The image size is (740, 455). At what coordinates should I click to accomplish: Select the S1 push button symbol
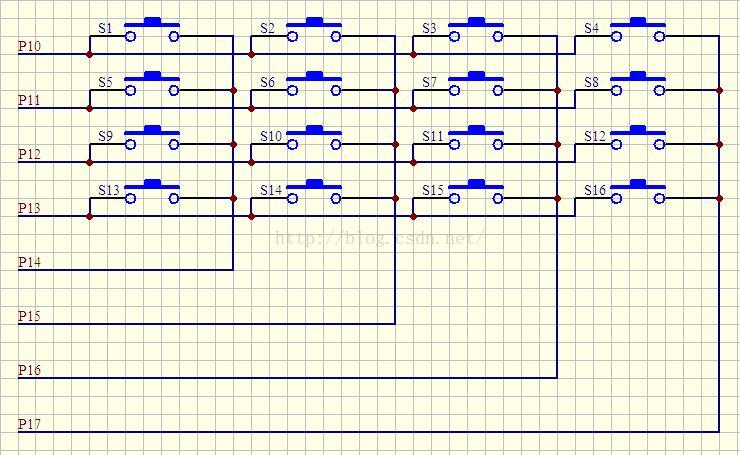click(152, 30)
